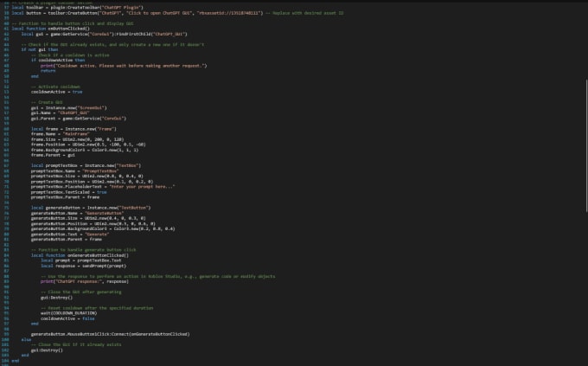Click the 'Replace with desired asset ID' comment
The height and width of the screenshot is (366, 588).
[x=304, y=13]
